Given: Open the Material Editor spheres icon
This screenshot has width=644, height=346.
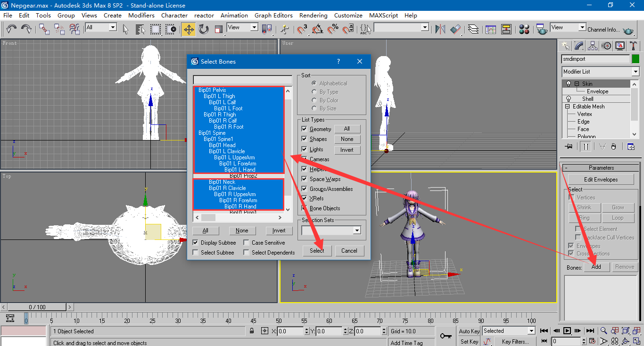Looking at the screenshot, I should pyautogui.click(x=524, y=29).
